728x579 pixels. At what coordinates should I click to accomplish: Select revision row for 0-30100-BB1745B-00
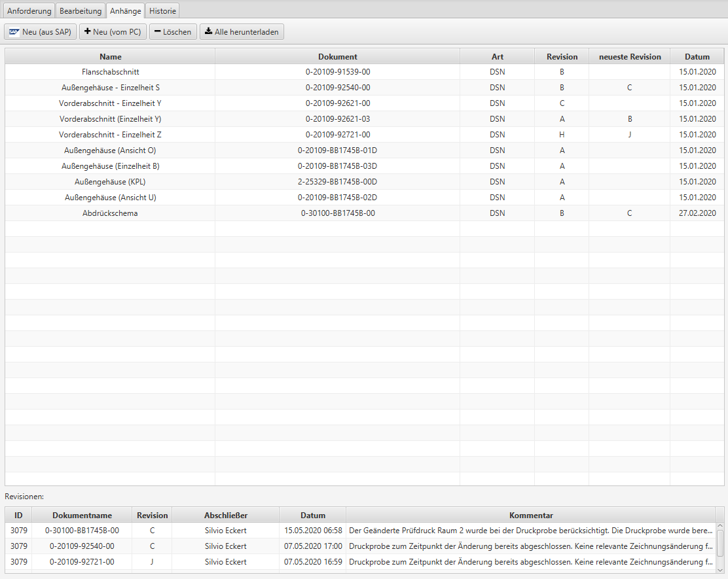pyautogui.click(x=82, y=531)
